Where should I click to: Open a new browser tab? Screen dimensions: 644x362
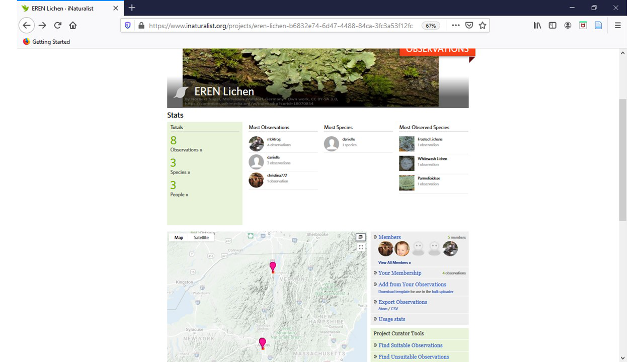pyautogui.click(x=132, y=8)
